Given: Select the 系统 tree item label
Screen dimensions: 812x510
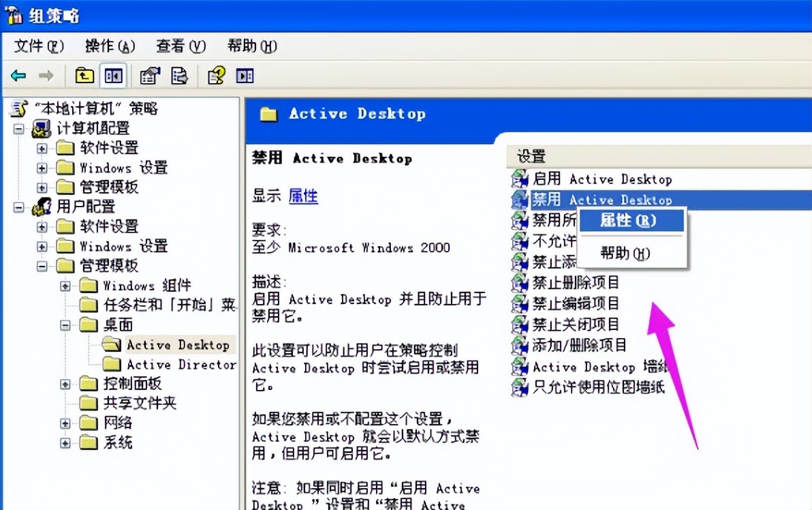Looking at the screenshot, I should (118, 442).
